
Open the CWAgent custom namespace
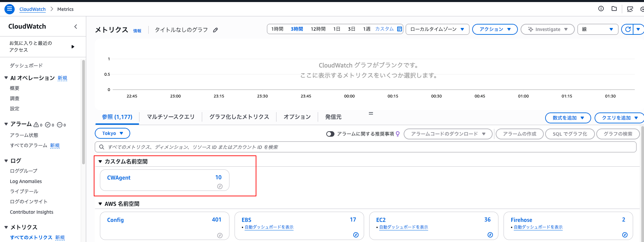pos(119,178)
